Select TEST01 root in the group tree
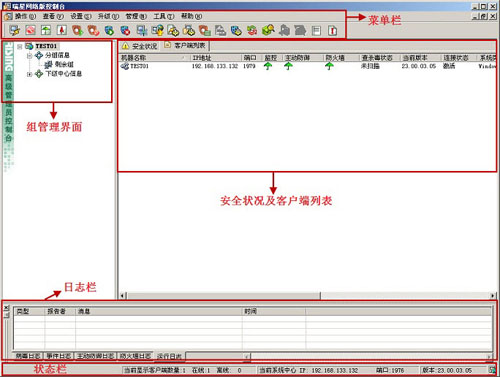The height and width of the screenshot is (377, 500). click(46, 46)
